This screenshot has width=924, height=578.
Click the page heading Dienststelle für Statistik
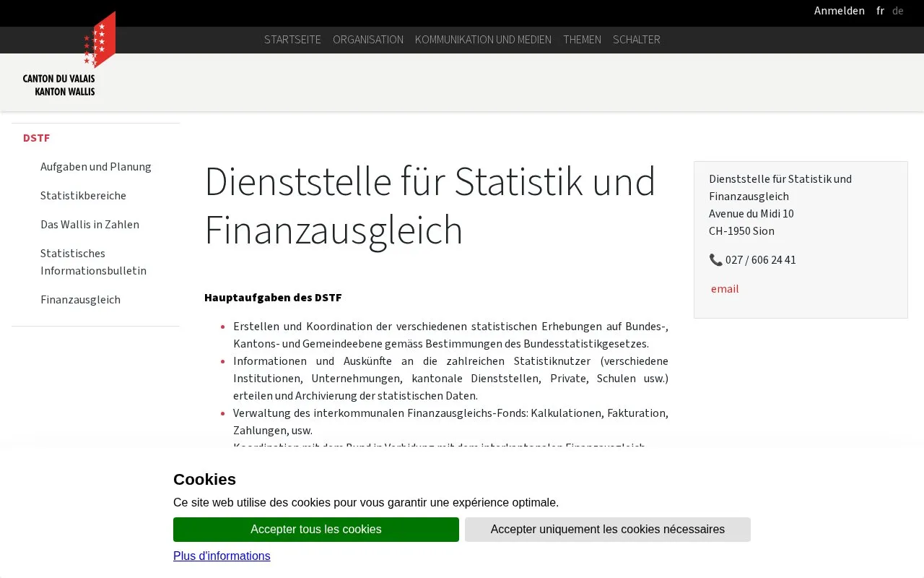point(430,205)
